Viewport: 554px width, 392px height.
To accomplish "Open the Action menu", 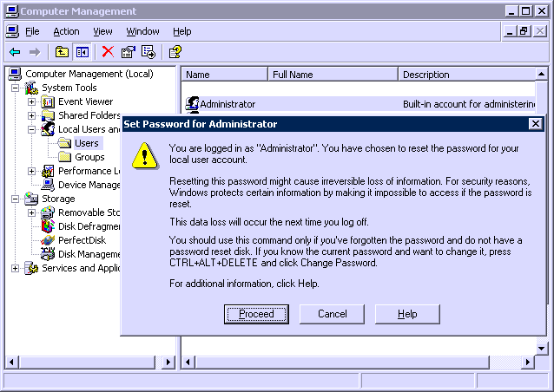I will coord(66,32).
